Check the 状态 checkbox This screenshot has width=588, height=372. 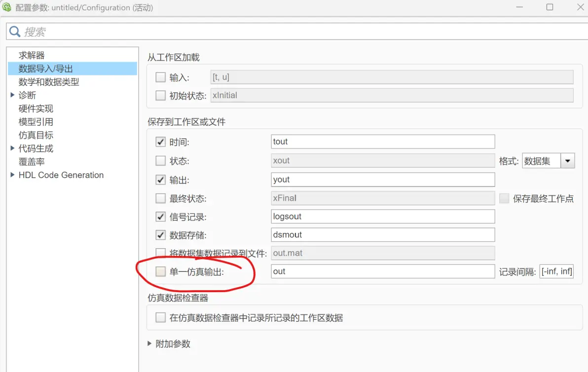[x=160, y=160]
